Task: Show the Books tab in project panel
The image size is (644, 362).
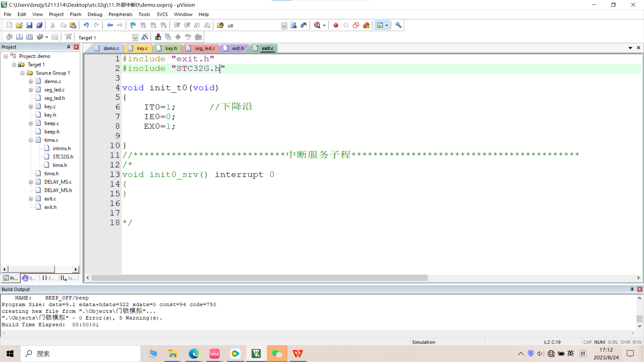Action: 29,278
